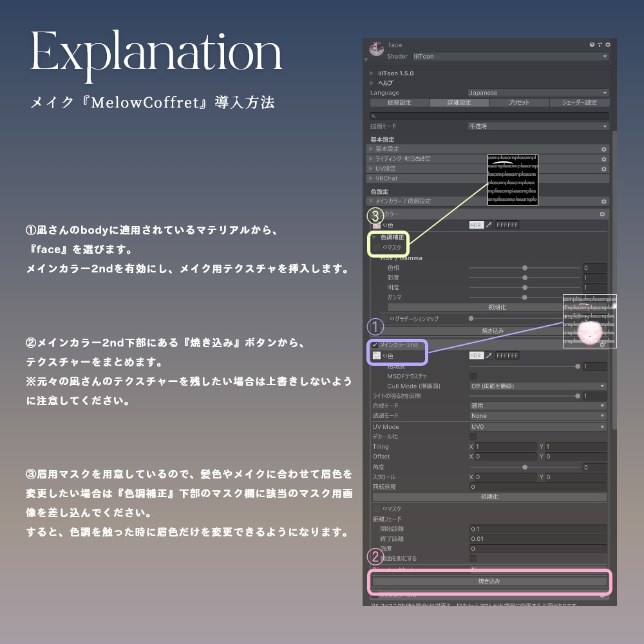Click the gear icon for UV設定
This screenshot has height=644, width=644.
point(603,168)
